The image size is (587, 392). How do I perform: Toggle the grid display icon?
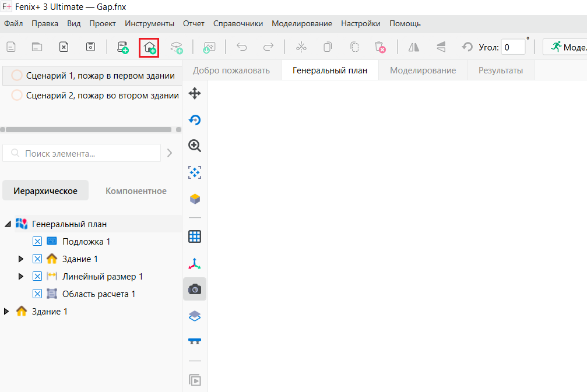coord(195,236)
